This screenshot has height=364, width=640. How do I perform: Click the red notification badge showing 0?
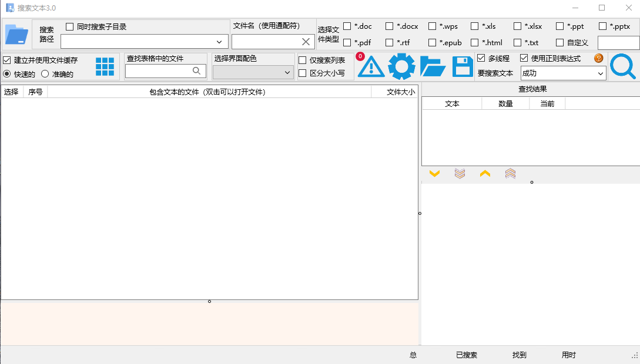(x=360, y=57)
